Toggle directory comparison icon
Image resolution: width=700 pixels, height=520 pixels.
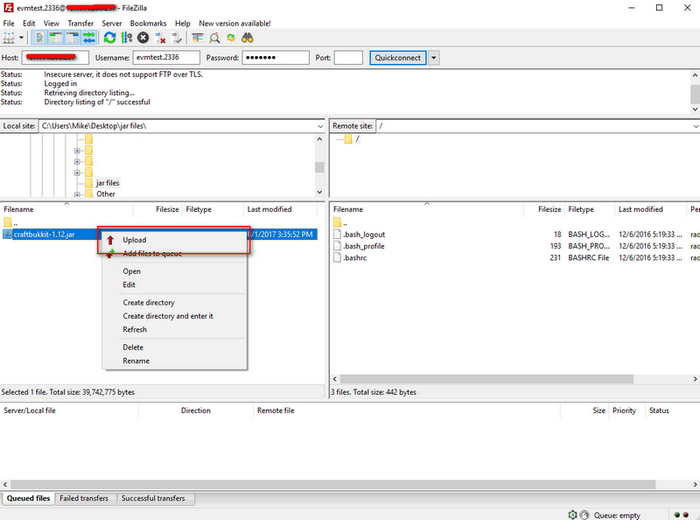214,38
